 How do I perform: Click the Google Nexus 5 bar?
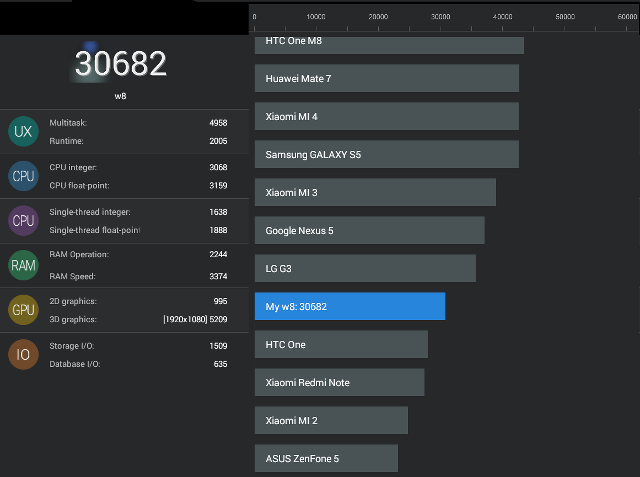370,231
